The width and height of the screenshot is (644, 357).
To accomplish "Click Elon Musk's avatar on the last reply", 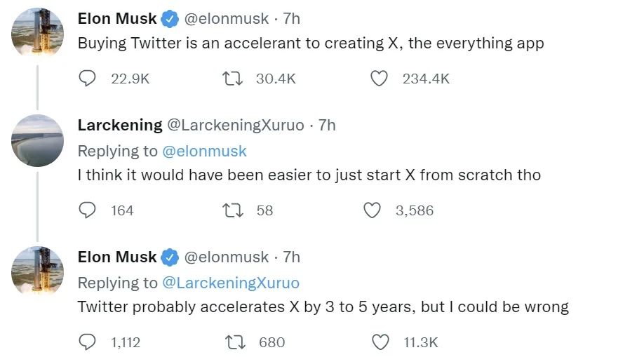I will 38,271.
